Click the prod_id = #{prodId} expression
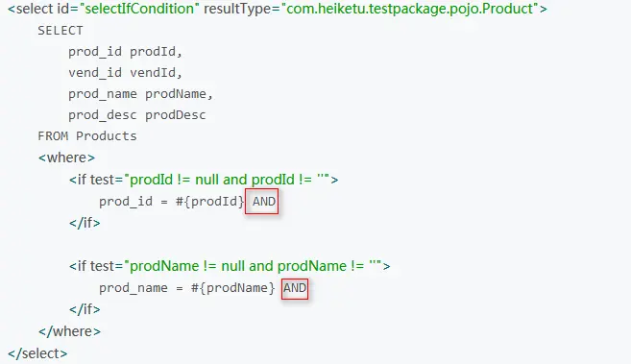The image size is (631, 364). (172, 202)
